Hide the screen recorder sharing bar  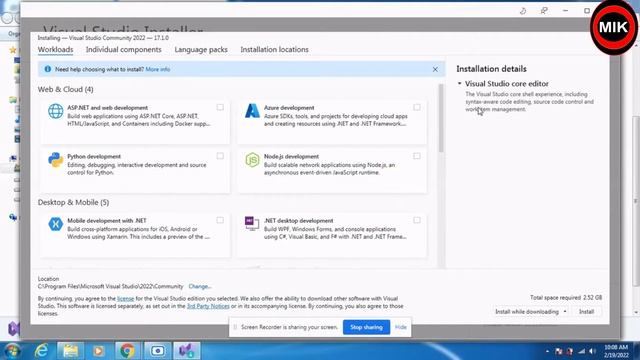[400, 327]
